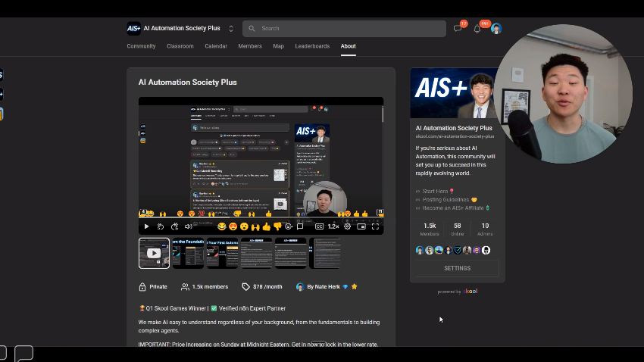Click the price tag icon
Image resolution: width=644 pixels, height=362 pixels.
click(x=245, y=287)
